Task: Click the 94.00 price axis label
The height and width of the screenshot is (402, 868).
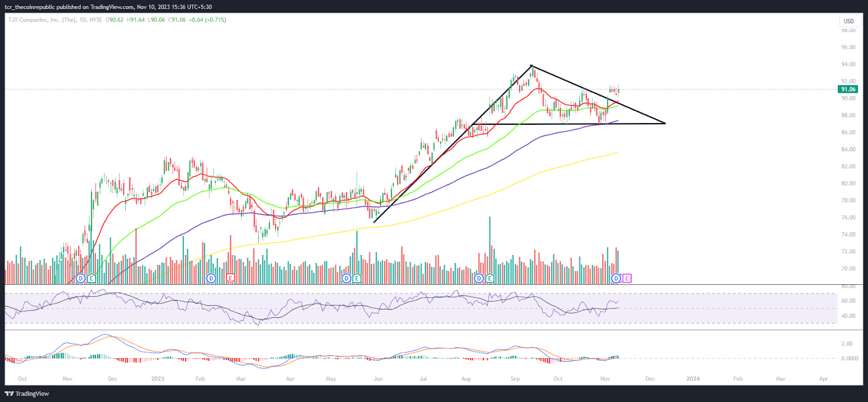Action: click(x=848, y=64)
